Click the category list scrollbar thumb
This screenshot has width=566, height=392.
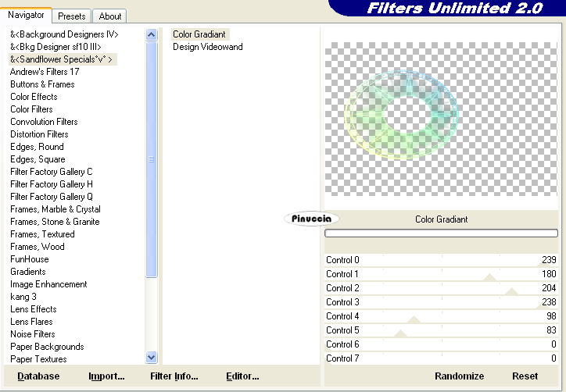click(151, 159)
